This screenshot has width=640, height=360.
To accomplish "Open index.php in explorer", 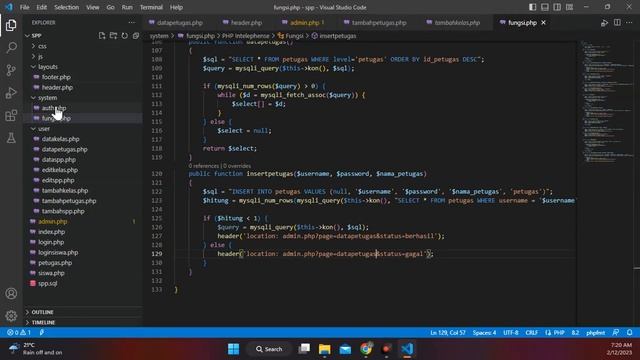I will click(51, 232).
